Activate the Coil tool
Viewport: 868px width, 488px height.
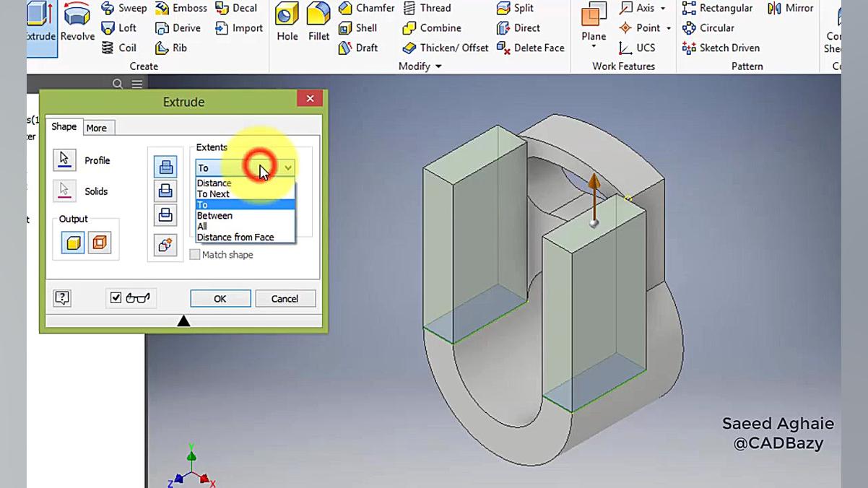point(120,48)
